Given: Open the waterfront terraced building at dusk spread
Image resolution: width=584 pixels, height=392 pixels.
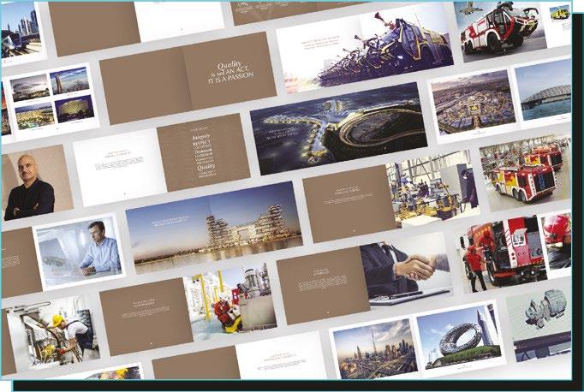Looking at the screenshot, I should pyautogui.click(x=214, y=228).
